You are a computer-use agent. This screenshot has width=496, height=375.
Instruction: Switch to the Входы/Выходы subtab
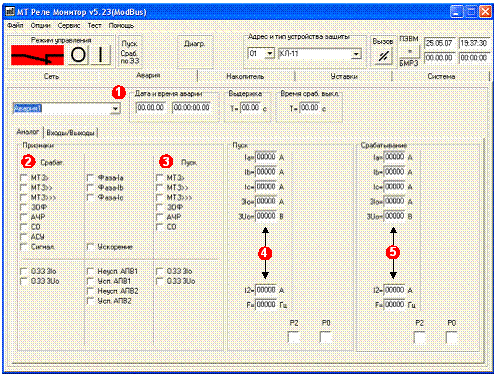70,133
